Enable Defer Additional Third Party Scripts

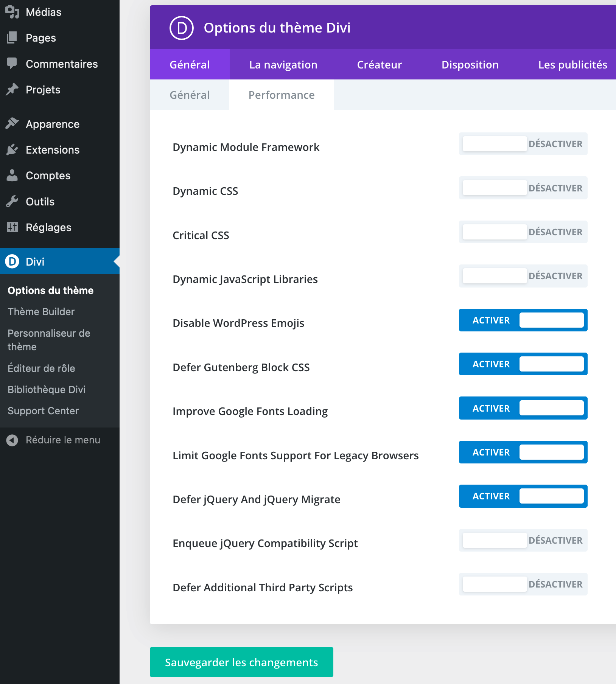click(523, 584)
